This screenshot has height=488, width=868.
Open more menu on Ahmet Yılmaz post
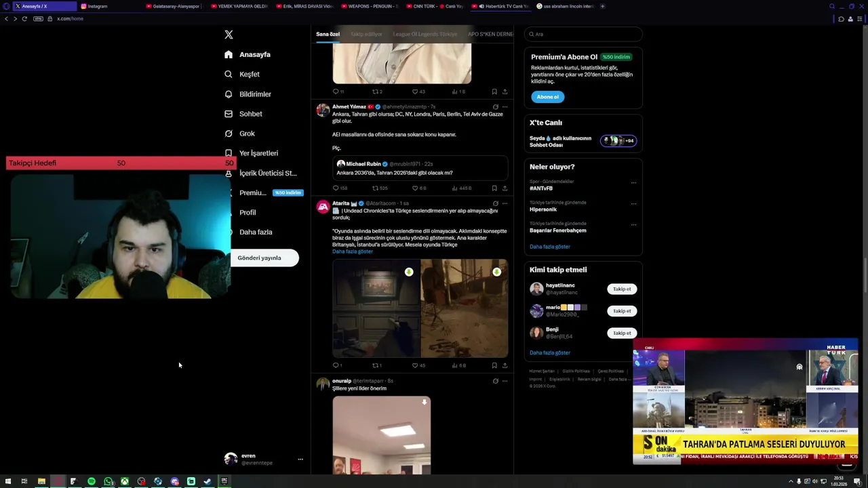(505, 106)
